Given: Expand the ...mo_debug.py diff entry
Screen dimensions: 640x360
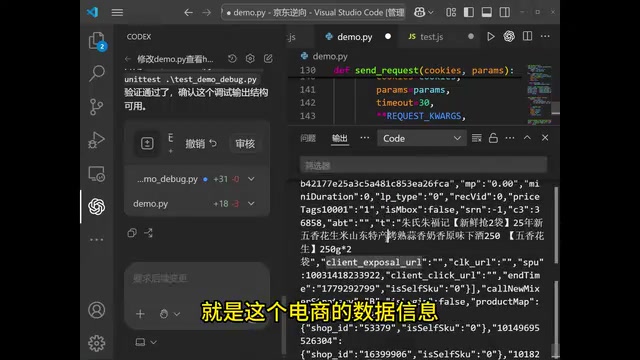Looking at the screenshot, I should [251, 179].
